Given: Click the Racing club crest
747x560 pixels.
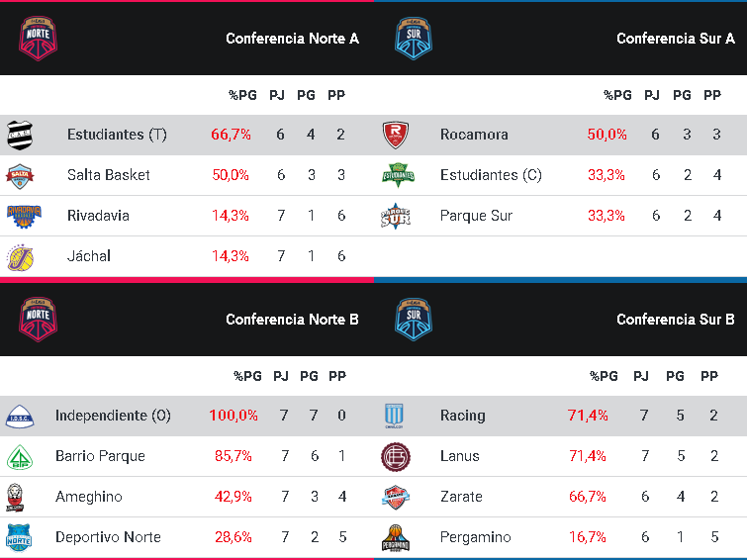Looking at the screenshot, I should coord(396,416).
